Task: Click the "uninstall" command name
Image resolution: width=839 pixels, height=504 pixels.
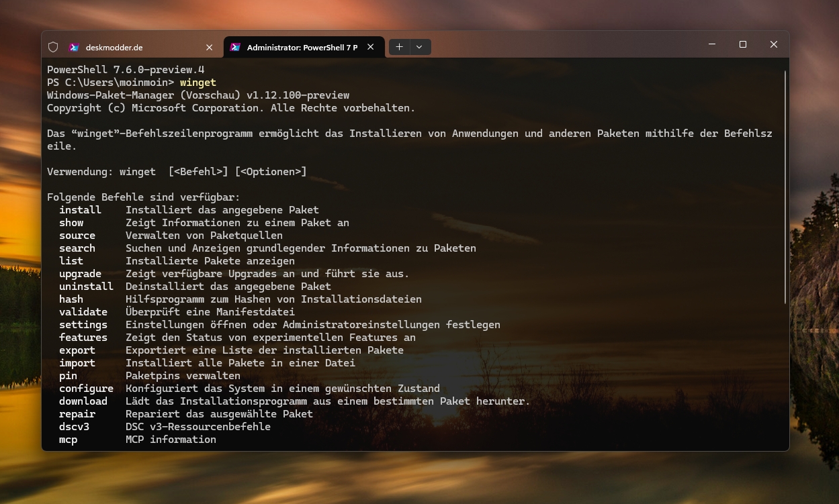Action: coord(86,287)
